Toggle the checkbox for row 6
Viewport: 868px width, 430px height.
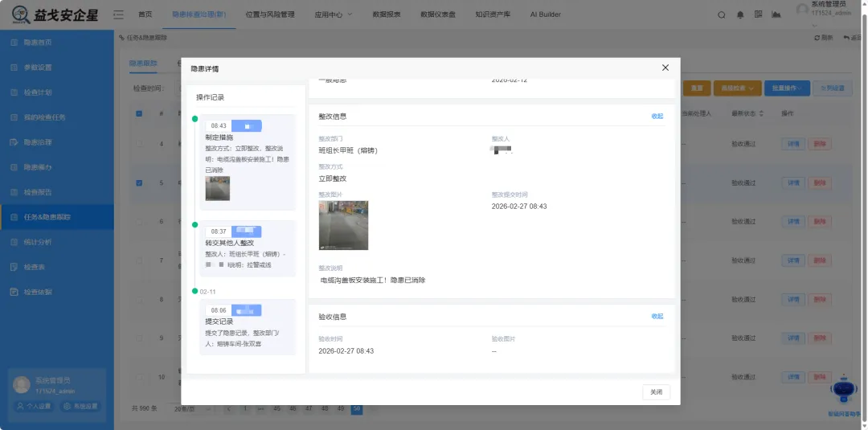tap(139, 221)
